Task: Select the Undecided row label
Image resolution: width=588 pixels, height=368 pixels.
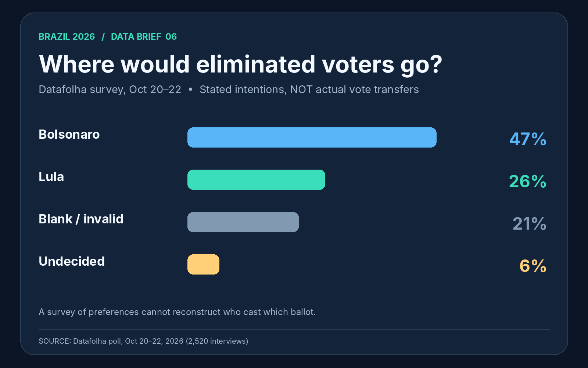Action: [x=72, y=261]
